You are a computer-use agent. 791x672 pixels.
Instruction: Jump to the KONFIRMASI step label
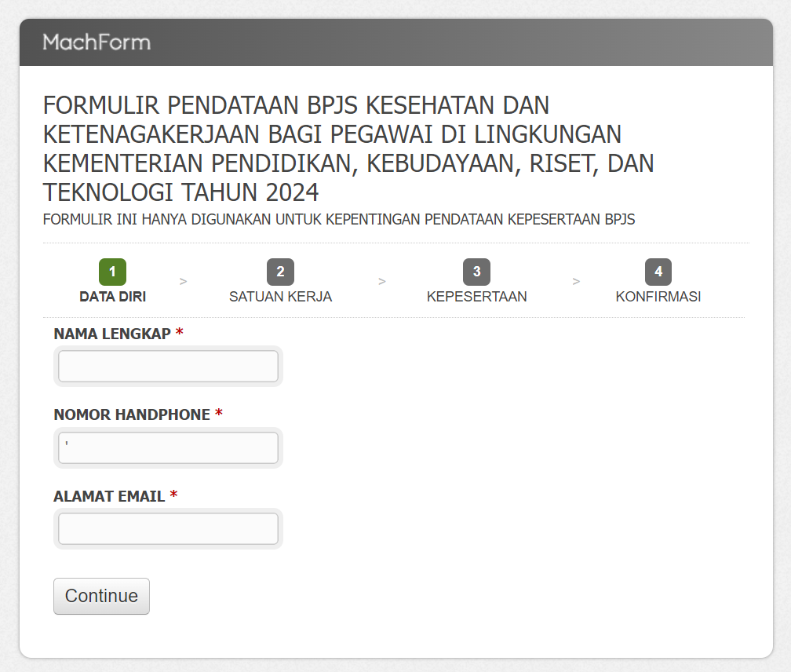click(658, 297)
